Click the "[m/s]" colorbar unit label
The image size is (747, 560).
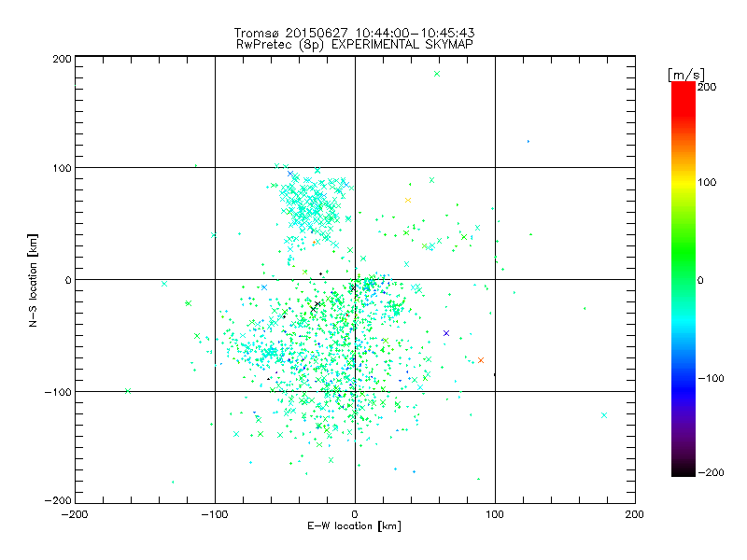[686, 75]
